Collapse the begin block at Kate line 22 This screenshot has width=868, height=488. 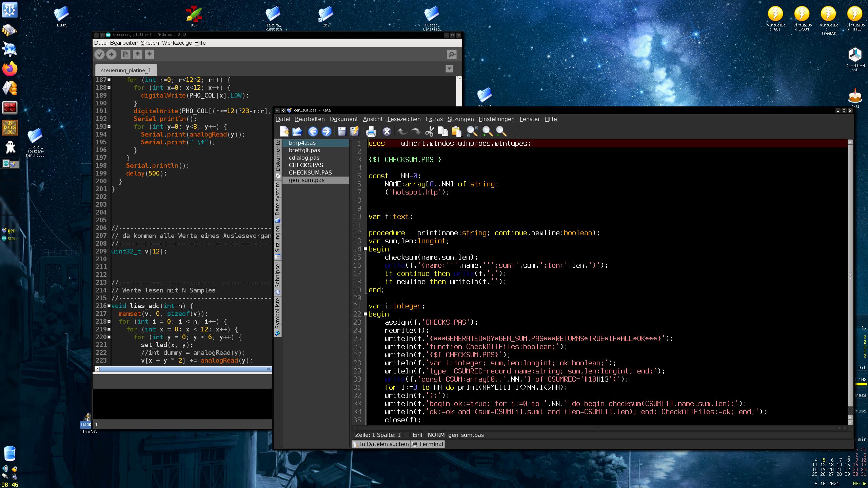[365, 314]
